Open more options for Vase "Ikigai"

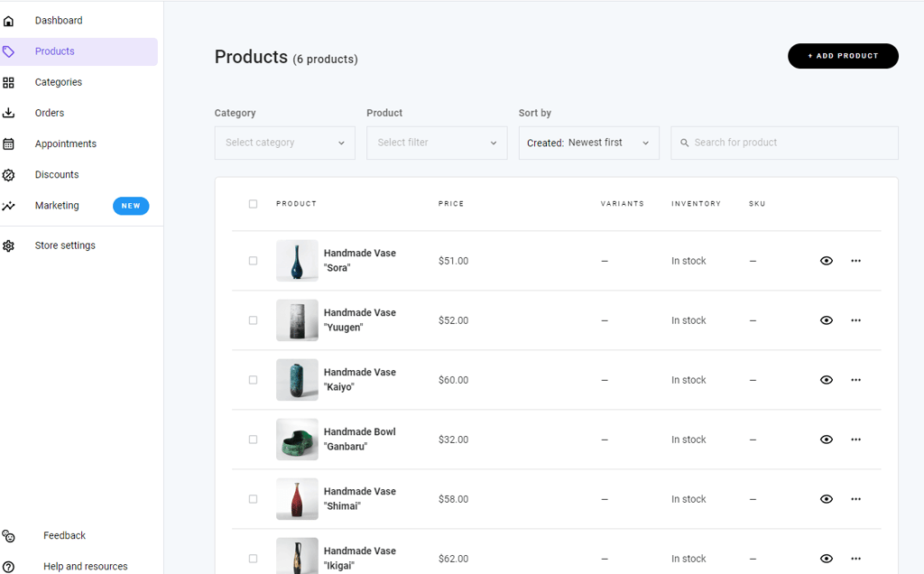tap(855, 558)
